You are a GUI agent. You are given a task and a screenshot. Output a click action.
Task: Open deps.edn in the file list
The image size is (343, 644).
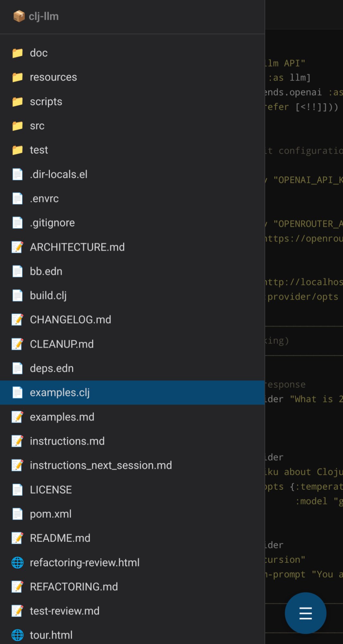[x=52, y=368]
